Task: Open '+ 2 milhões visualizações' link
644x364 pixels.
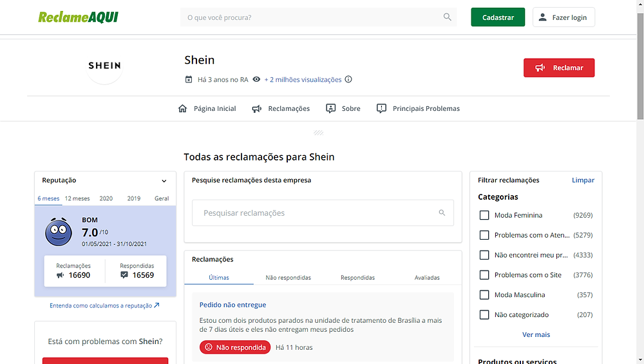Action: tap(303, 79)
